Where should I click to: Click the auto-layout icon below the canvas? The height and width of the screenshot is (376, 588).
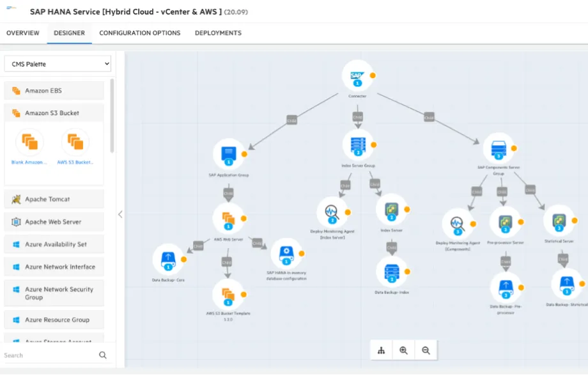tap(382, 350)
